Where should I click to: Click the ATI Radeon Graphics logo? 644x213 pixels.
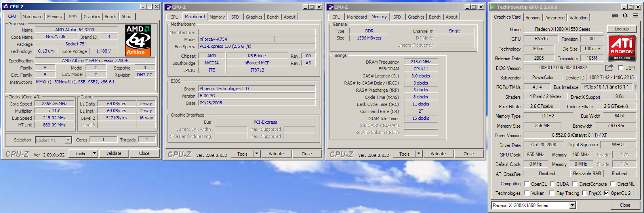point(622,48)
